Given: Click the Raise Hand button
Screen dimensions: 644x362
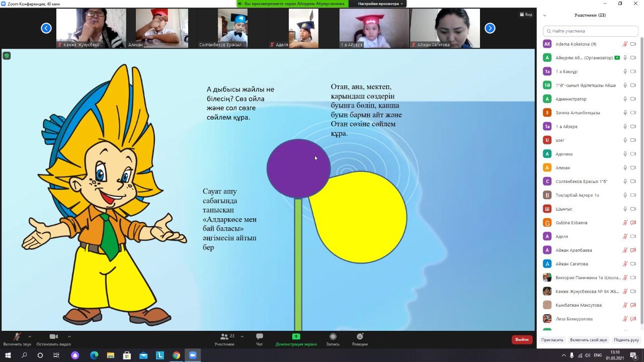Looking at the screenshot, I should 626,340.
